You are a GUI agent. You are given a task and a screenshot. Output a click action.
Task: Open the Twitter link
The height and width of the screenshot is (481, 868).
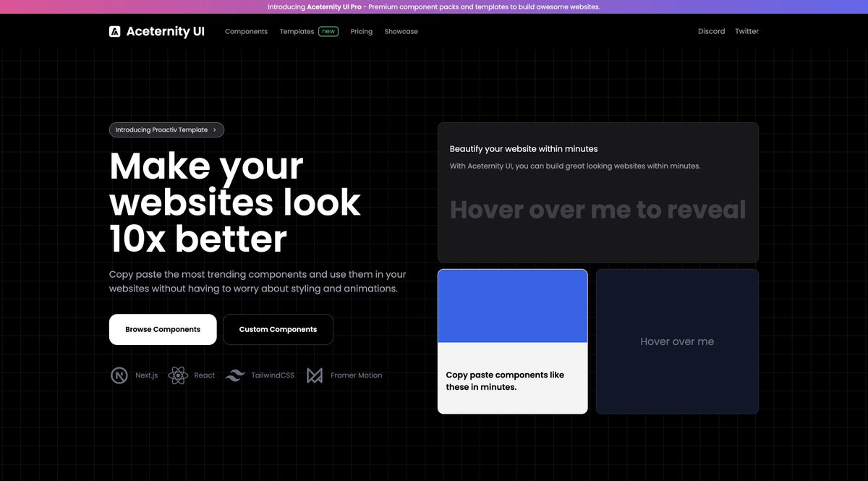pyautogui.click(x=747, y=31)
